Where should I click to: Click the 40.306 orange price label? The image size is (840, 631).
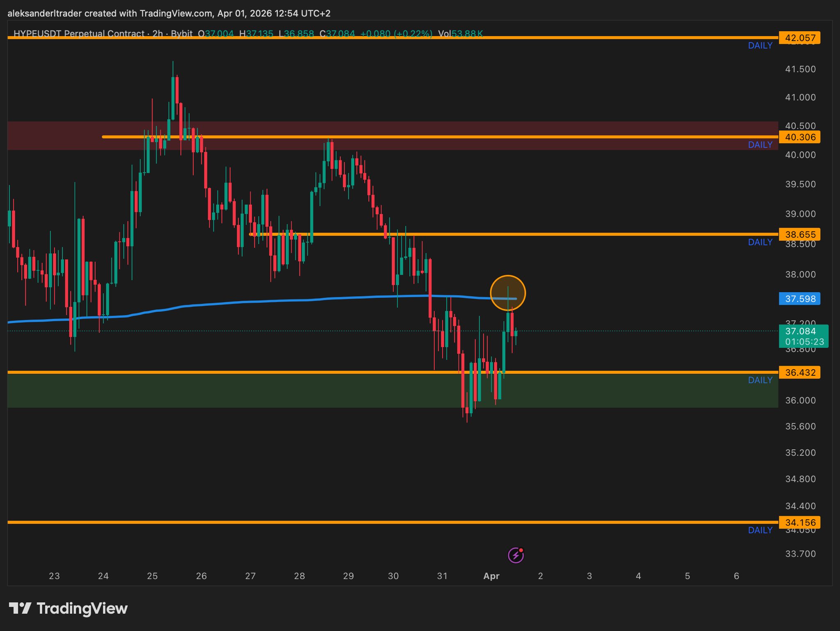[799, 137]
